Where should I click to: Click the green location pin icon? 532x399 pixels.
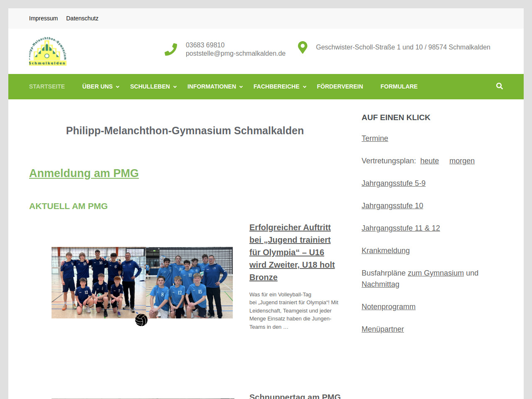(x=303, y=47)
